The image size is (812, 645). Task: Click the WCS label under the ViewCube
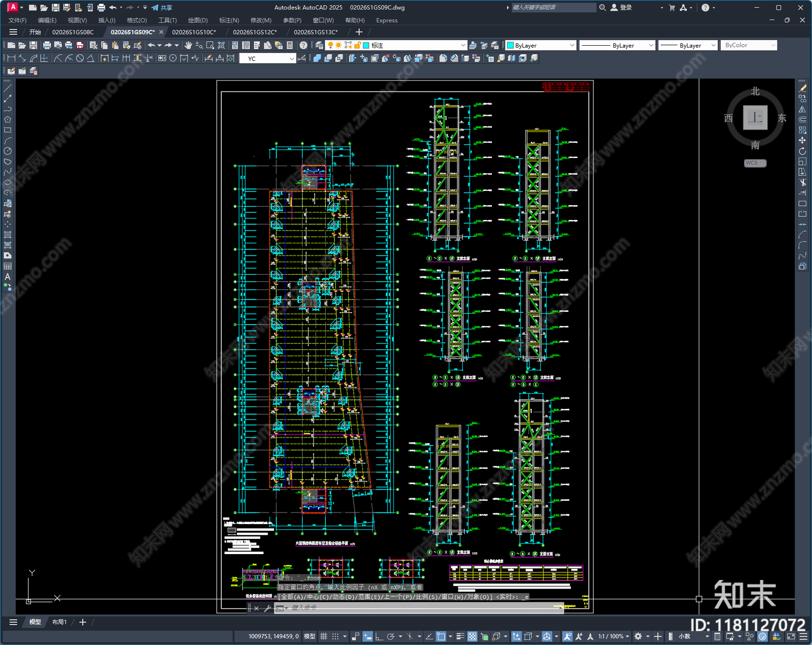[x=755, y=163]
